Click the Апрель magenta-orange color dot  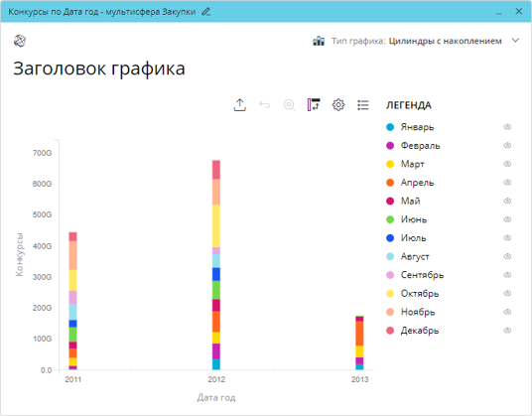pos(390,183)
